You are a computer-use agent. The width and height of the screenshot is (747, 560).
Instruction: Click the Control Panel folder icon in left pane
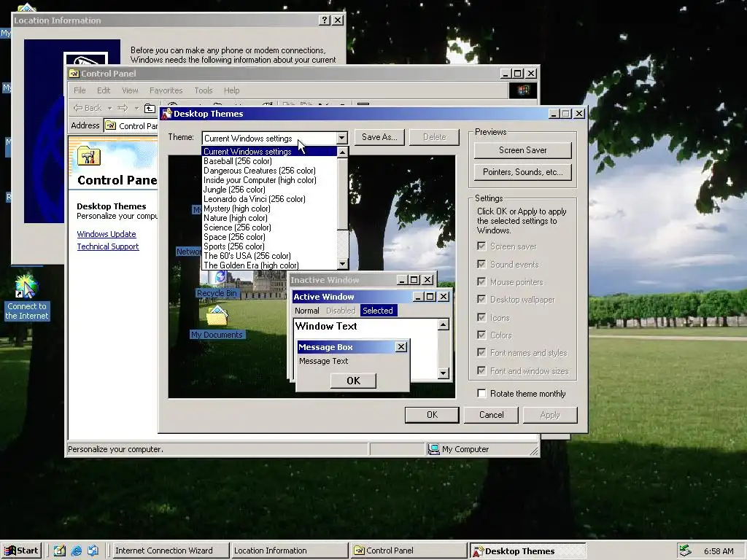88,156
